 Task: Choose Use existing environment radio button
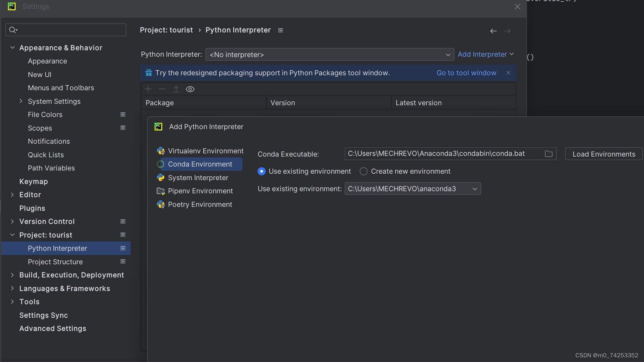point(262,172)
